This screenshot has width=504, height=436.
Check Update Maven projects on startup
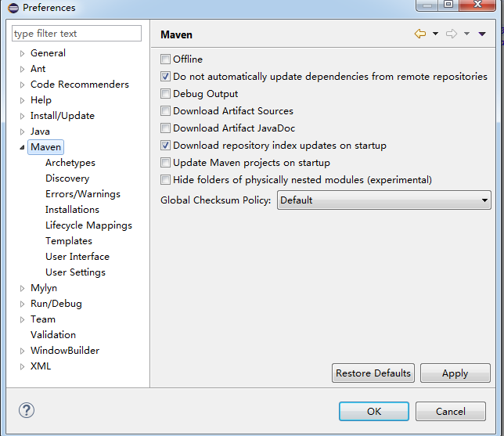click(165, 162)
